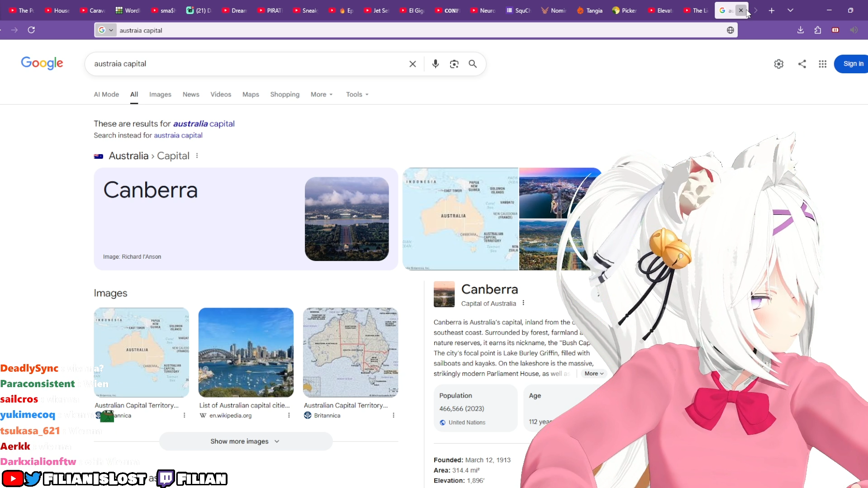
Task: Switch to the Picker browser tab
Action: (625, 10)
